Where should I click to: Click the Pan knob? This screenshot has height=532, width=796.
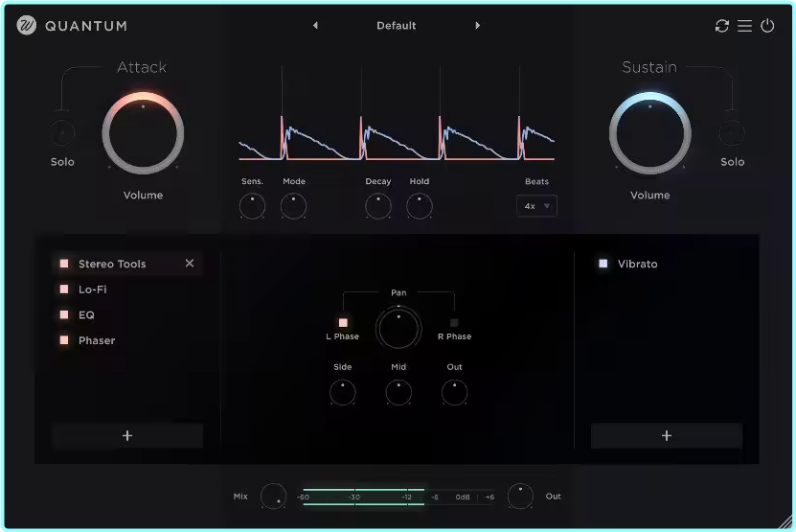coord(399,328)
